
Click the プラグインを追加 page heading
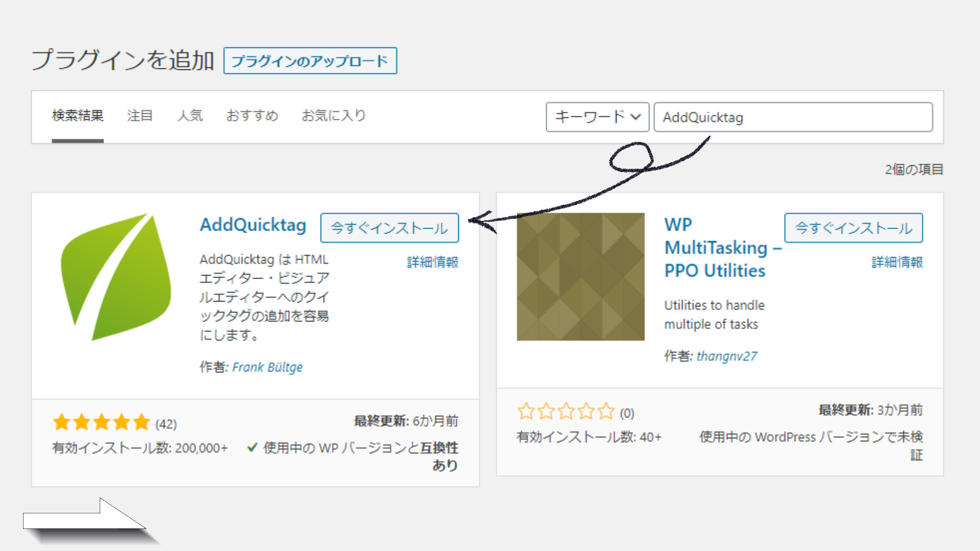(122, 60)
